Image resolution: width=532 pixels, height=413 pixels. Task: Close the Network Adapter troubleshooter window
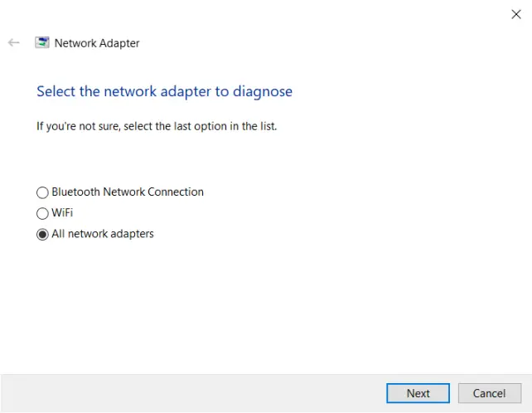point(516,13)
